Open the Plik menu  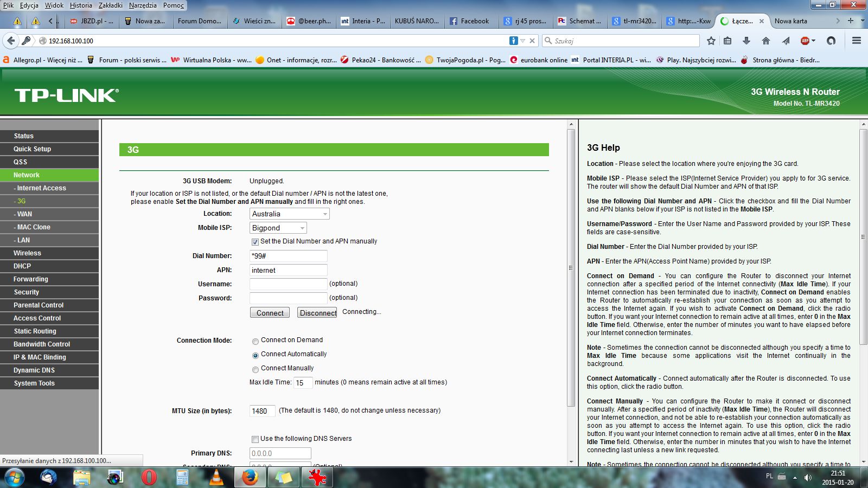[x=9, y=5]
